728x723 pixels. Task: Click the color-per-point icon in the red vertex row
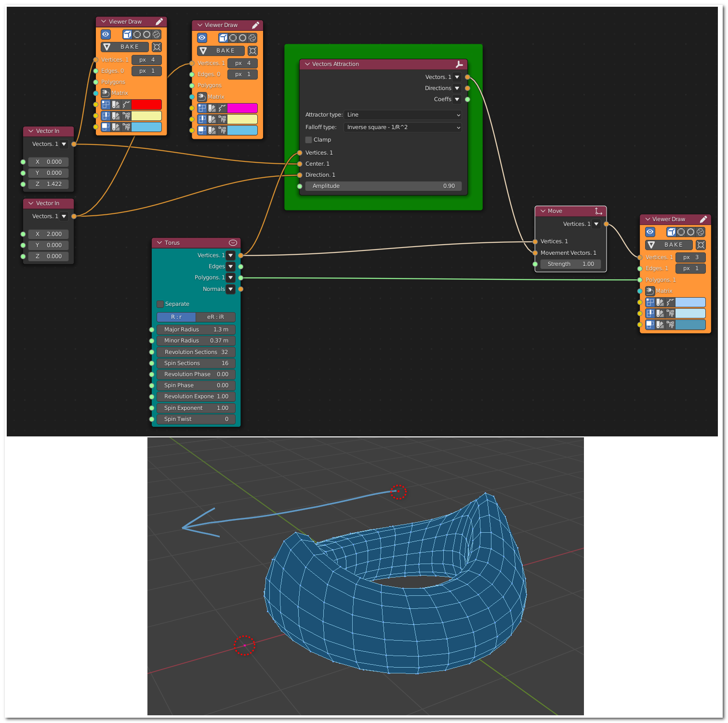116,105
